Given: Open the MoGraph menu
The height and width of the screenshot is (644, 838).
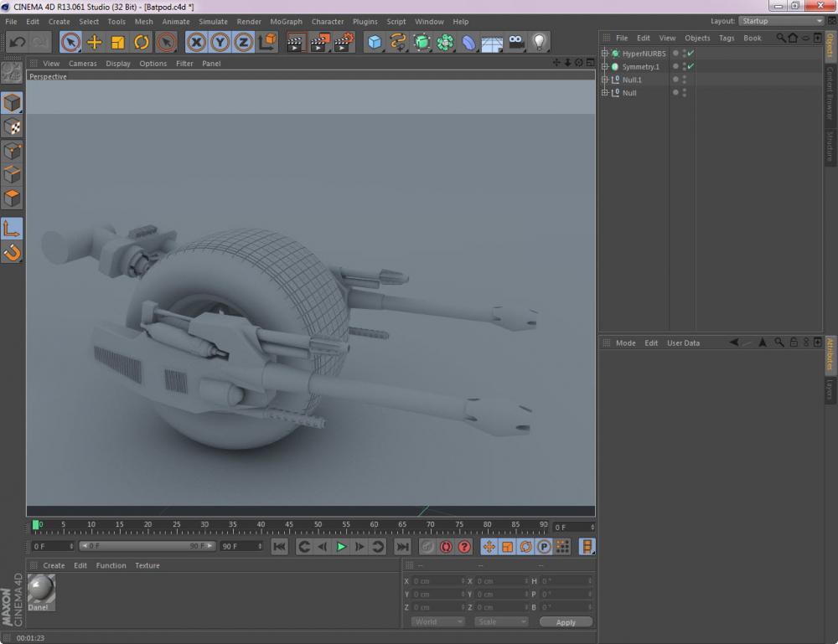Looking at the screenshot, I should (286, 22).
